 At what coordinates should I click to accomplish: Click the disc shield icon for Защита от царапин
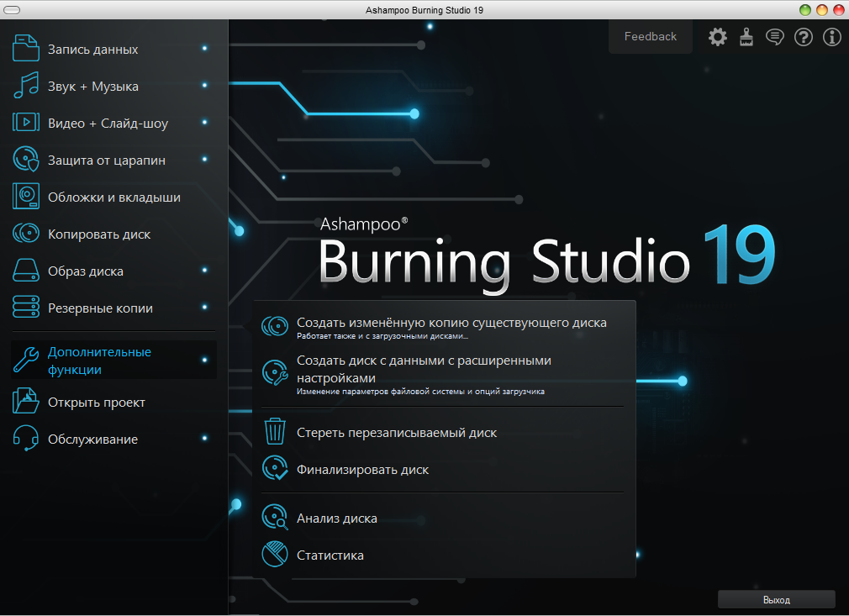click(26, 159)
